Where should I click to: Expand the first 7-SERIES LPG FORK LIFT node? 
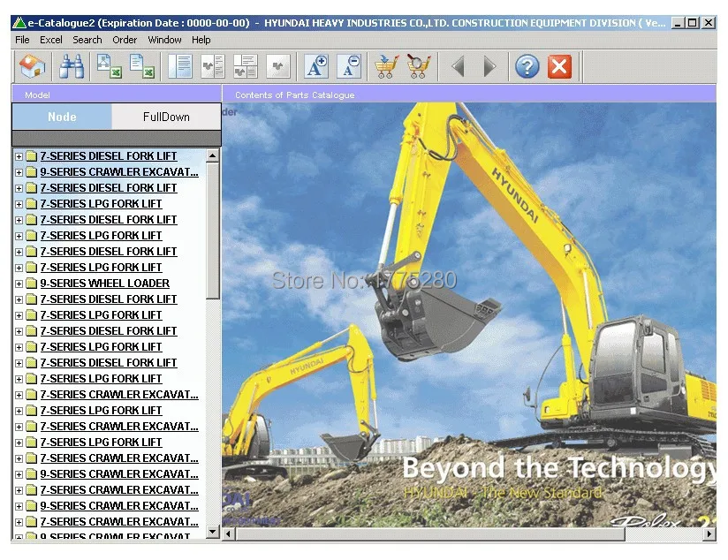pyautogui.click(x=19, y=204)
